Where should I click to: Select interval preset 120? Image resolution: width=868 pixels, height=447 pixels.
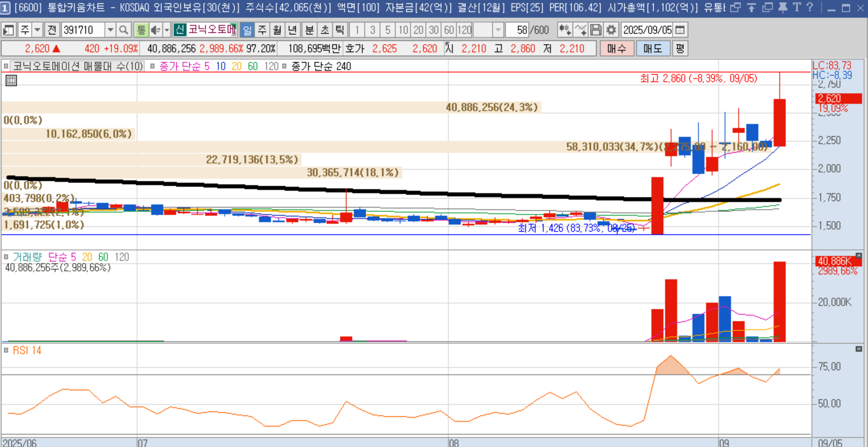464,30
